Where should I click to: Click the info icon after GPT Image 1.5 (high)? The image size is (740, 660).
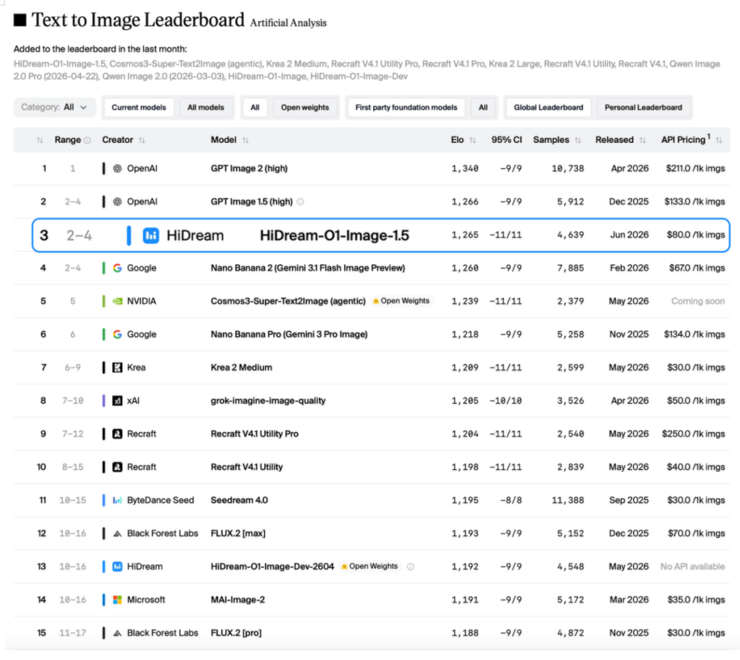[300, 202]
